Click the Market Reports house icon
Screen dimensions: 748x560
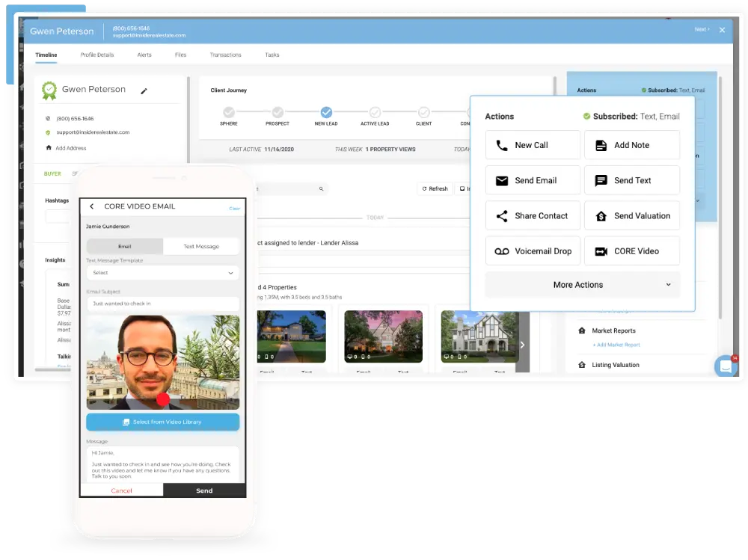[581, 330]
